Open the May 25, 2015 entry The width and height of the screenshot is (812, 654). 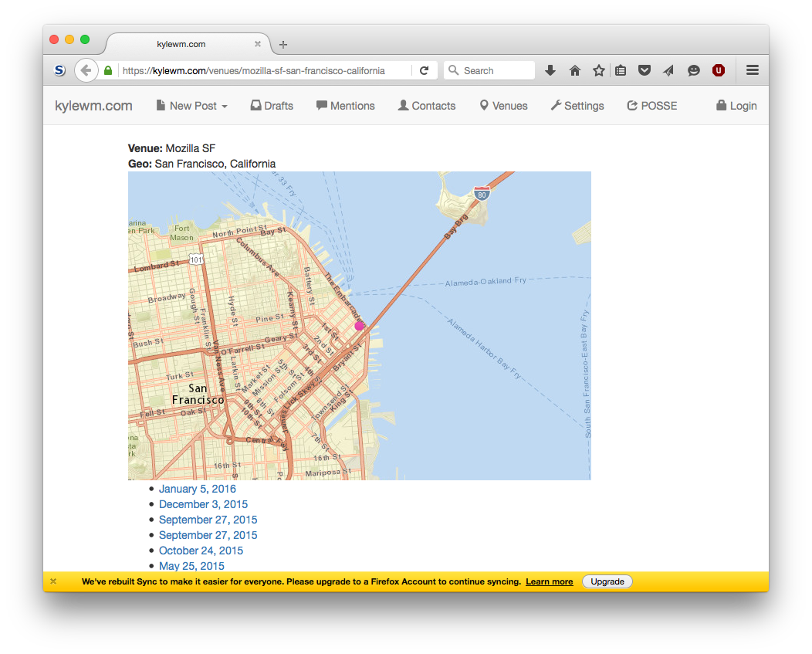point(191,566)
